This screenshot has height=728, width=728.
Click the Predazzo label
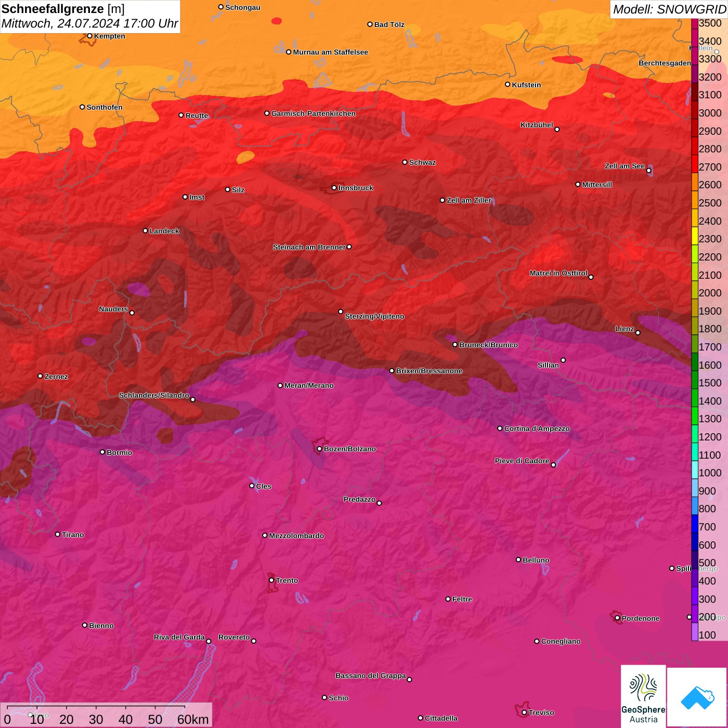(359, 499)
